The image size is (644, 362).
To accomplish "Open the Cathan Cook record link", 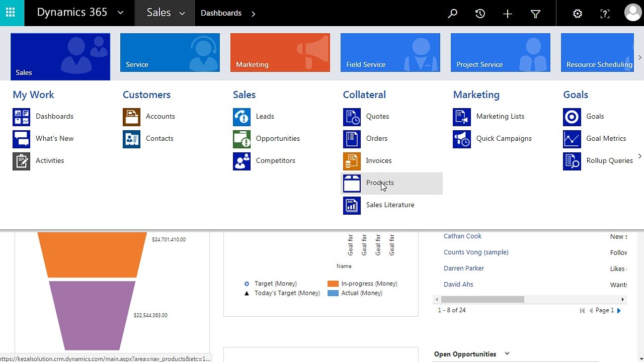I will pyautogui.click(x=462, y=236).
